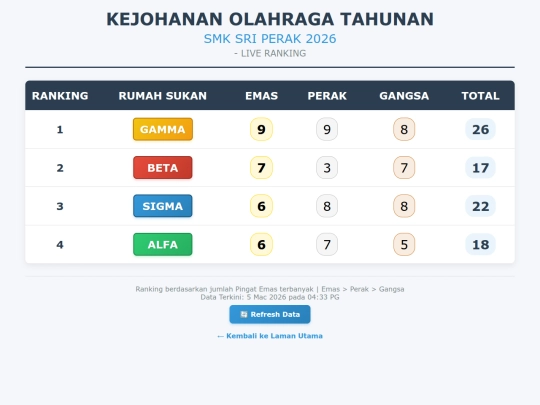The image size is (540, 405).
Task: Click the TOTAL column header
Action: [x=480, y=96]
